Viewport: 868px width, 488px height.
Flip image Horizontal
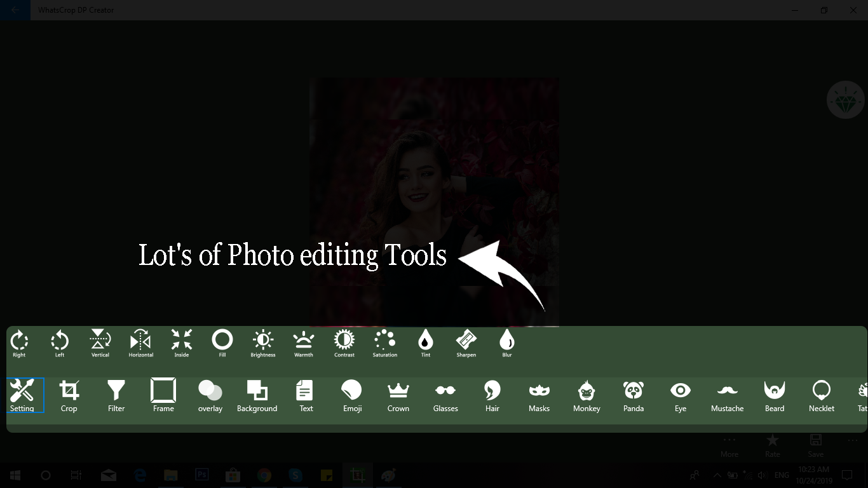click(x=141, y=343)
